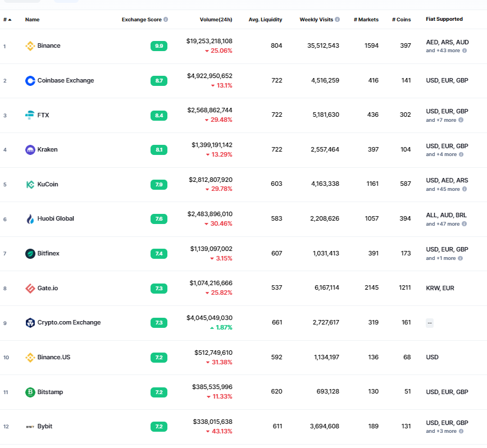Click the info icon beside Weekly Visits
Viewport: 487px width, 448px height.
click(337, 19)
